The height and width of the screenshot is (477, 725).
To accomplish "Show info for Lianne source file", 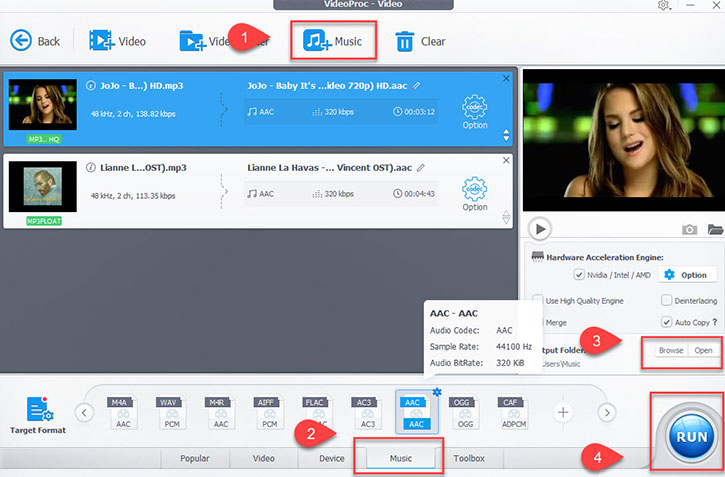I will (x=91, y=167).
